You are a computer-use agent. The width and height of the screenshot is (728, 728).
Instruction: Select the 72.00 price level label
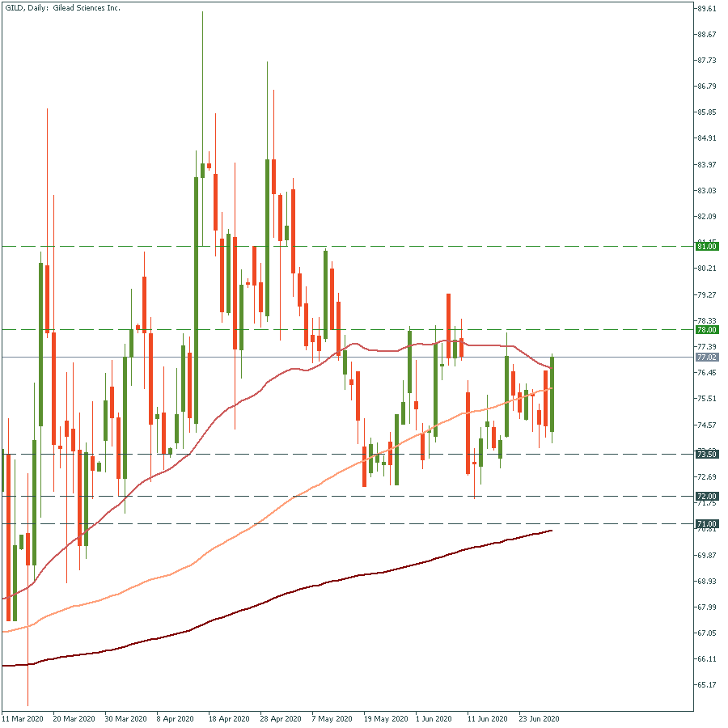(x=706, y=496)
